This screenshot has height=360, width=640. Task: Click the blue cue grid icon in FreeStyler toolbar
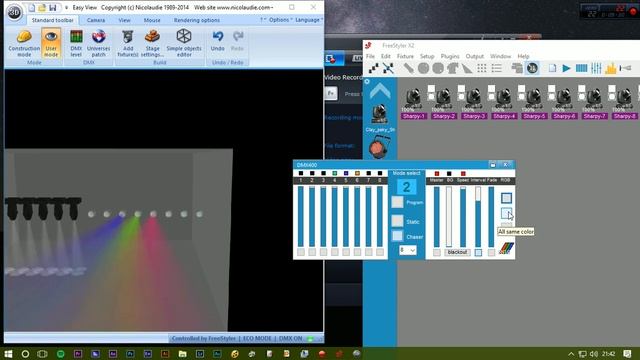tap(581, 68)
